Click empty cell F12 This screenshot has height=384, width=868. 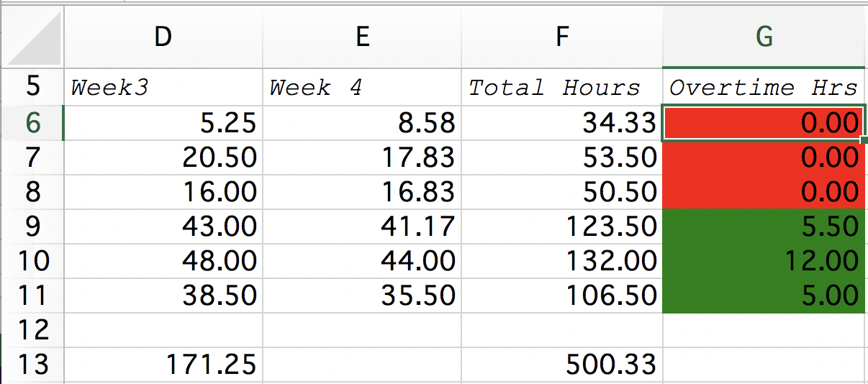562,330
